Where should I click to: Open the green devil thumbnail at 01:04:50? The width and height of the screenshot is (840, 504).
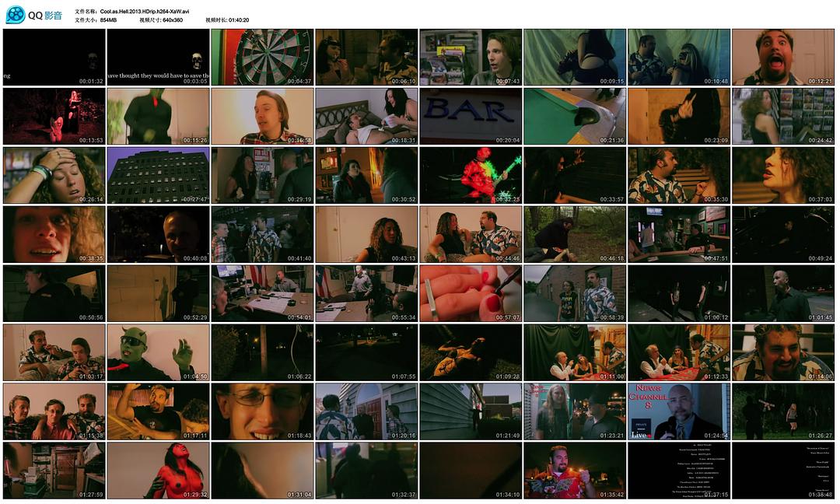(158, 352)
